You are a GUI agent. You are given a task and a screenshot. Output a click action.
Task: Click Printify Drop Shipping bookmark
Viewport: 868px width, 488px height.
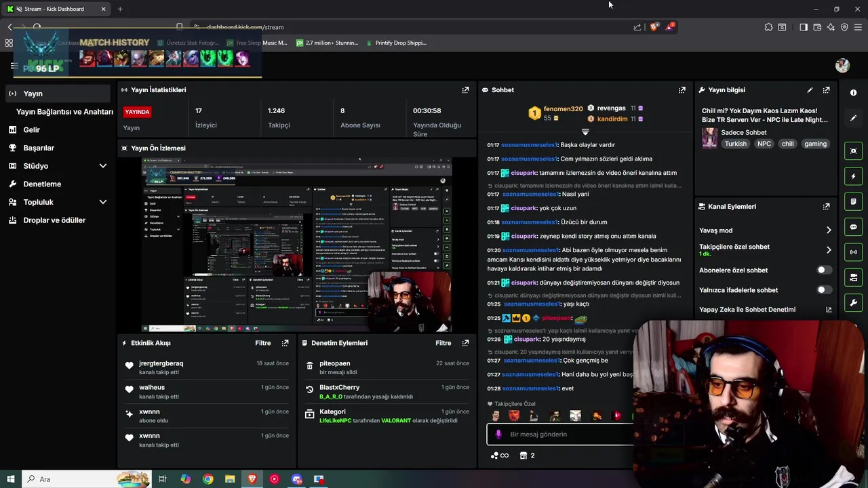coord(396,43)
